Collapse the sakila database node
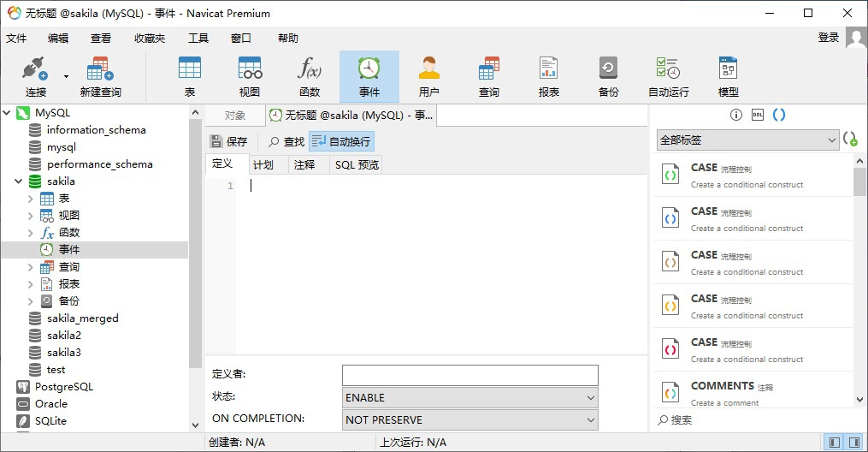 [x=18, y=181]
